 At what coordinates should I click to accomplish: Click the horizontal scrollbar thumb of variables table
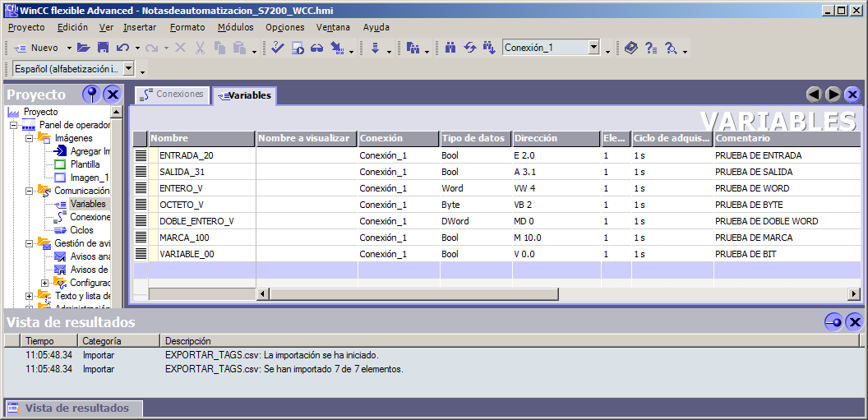tap(413, 293)
